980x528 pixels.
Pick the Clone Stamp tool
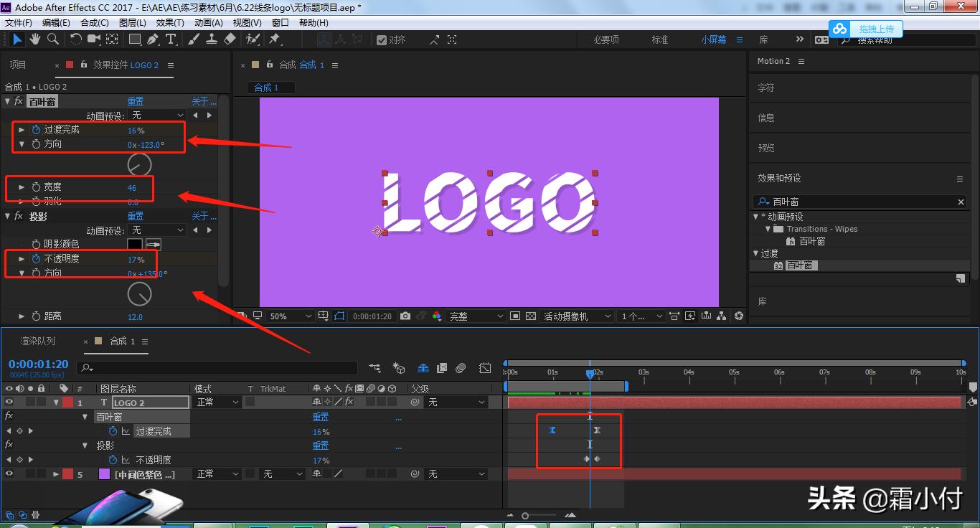[x=212, y=39]
